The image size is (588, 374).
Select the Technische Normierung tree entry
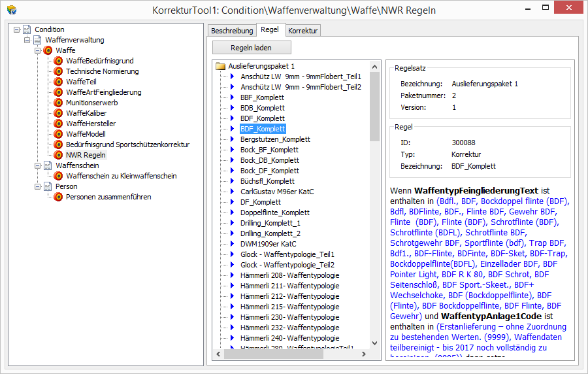point(102,71)
